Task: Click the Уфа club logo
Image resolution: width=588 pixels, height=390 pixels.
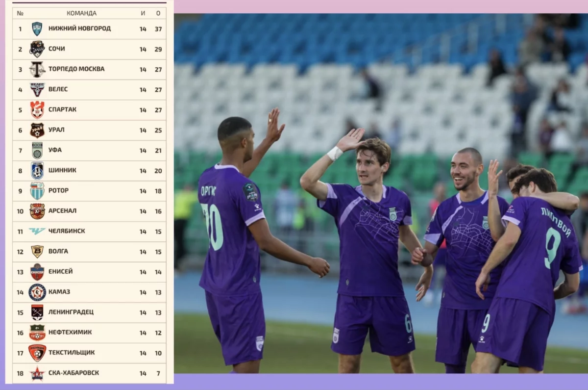Action: (37, 150)
